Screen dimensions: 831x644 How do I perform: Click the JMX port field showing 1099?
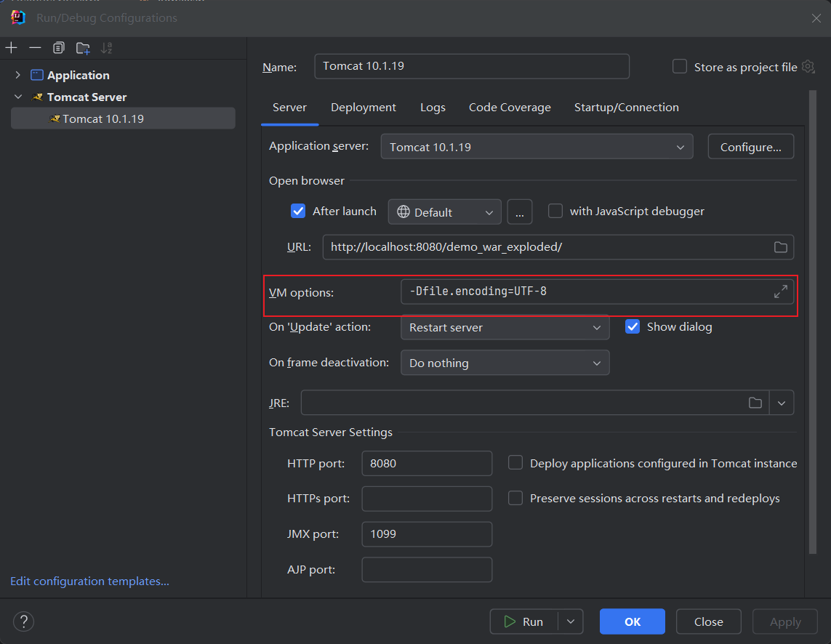pos(427,534)
